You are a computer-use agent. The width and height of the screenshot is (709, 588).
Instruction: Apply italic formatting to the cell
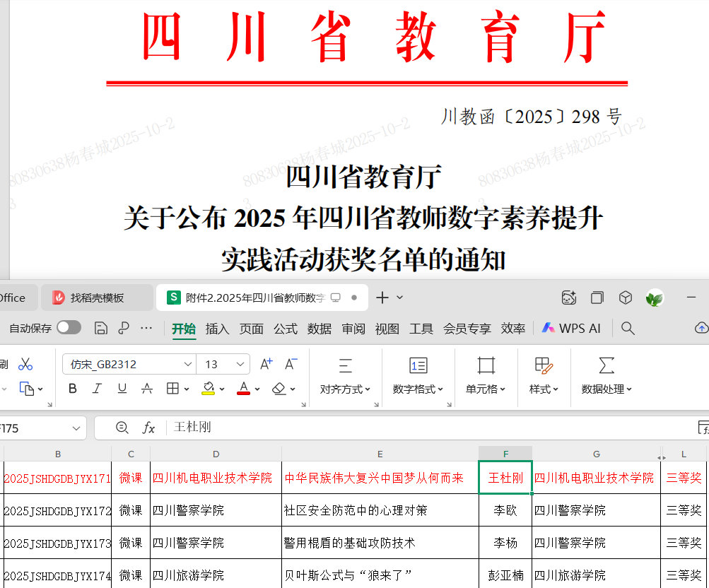pyautogui.click(x=97, y=388)
